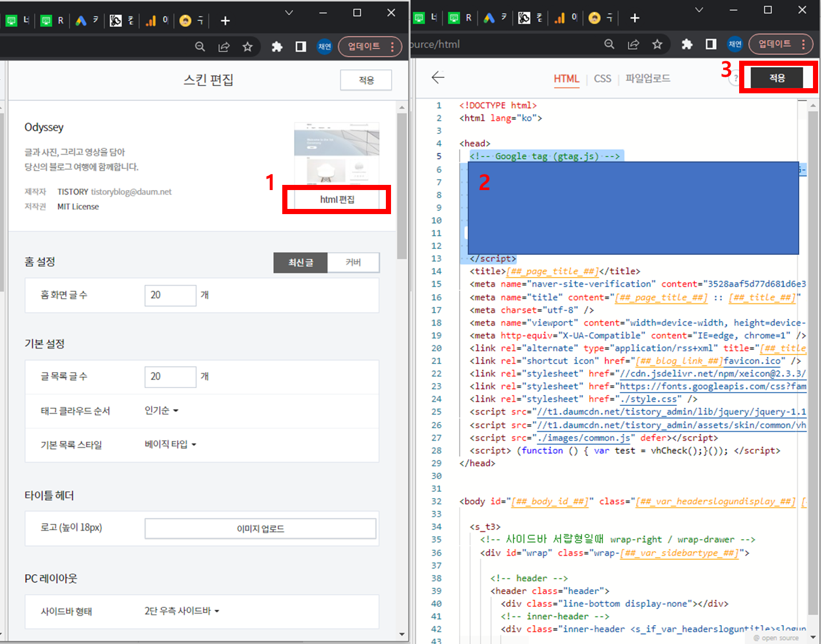This screenshot has height=644, width=821.
Task: Select 최신글 home setting toggle
Action: tap(301, 262)
